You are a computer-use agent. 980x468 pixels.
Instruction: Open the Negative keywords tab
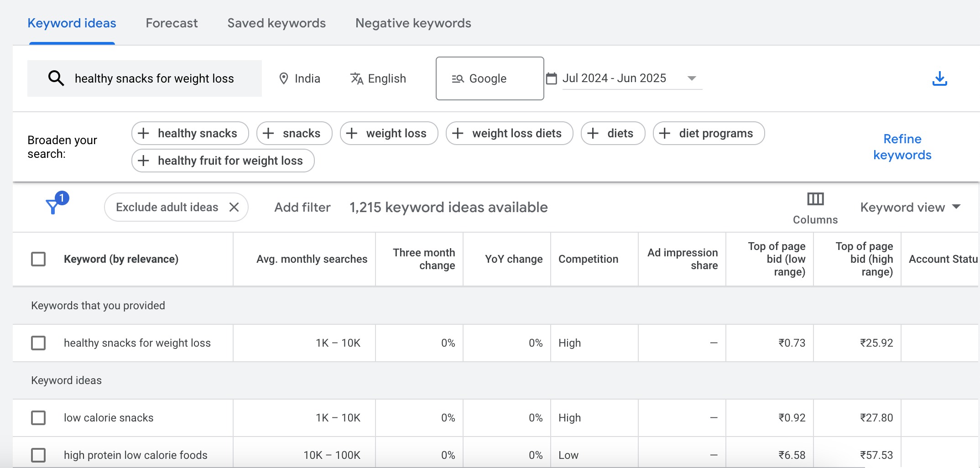(413, 23)
